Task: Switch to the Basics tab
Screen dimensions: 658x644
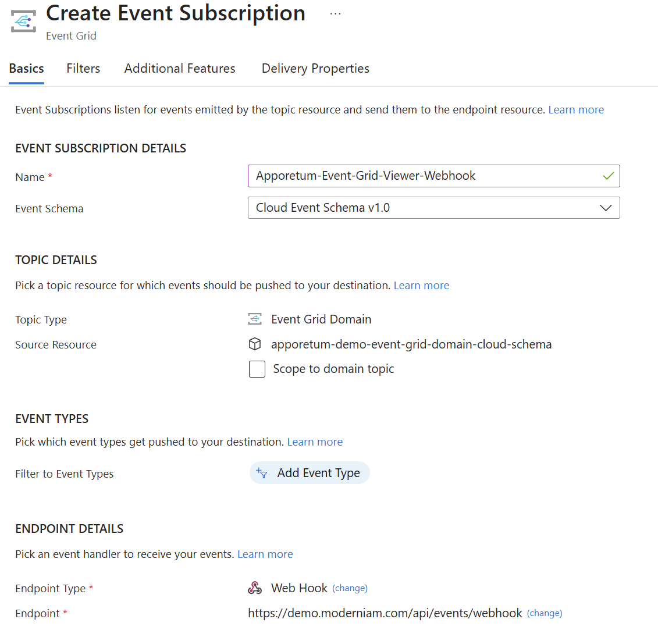Action: (x=26, y=69)
